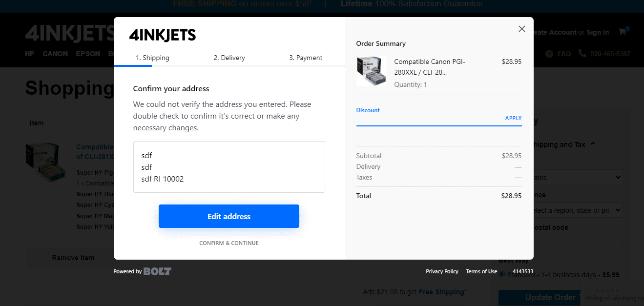The height and width of the screenshot is (306, 644).
Task: Open Canon ink product thumbnail in Order Summary
Action: click(x=372, y=71)
